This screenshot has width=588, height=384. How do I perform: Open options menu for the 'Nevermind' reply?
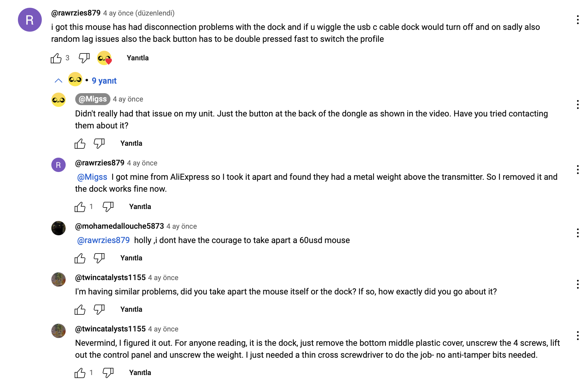click(x=578, y=336)
